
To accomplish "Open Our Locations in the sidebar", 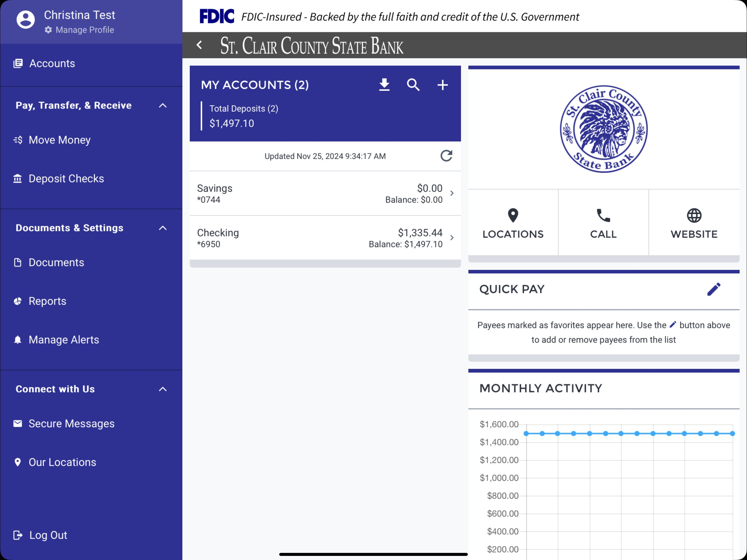I will (x=91, y=462).
